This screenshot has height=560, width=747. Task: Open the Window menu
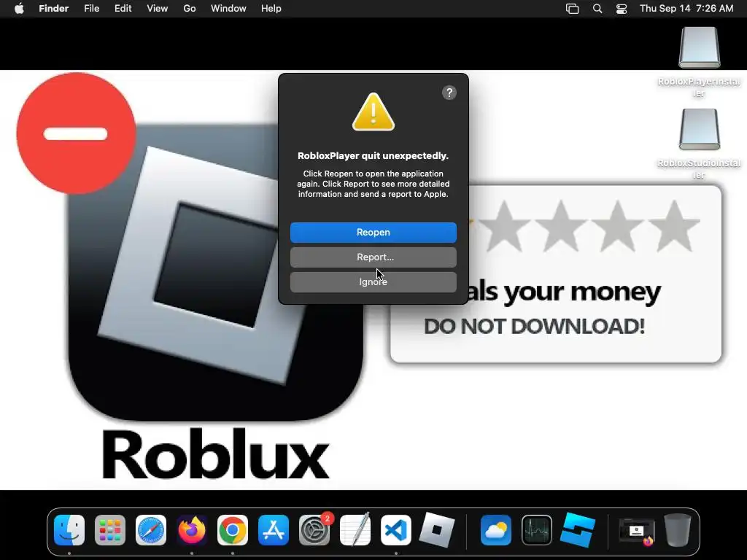point(228,9)
